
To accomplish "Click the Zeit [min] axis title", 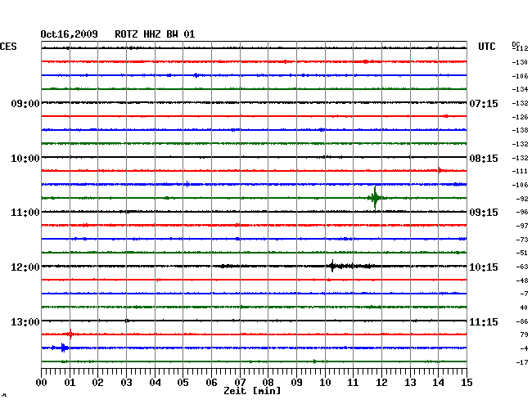I will 252,391.
